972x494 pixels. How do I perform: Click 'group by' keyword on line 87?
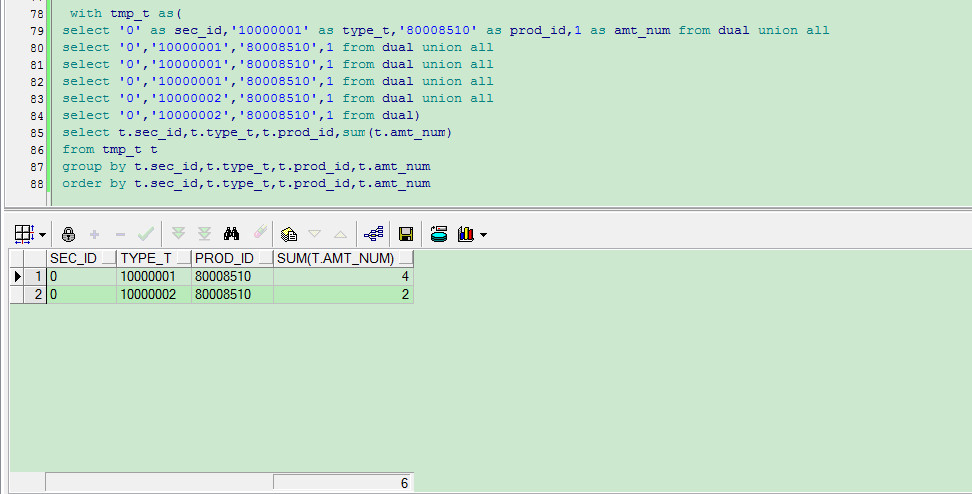94,166
